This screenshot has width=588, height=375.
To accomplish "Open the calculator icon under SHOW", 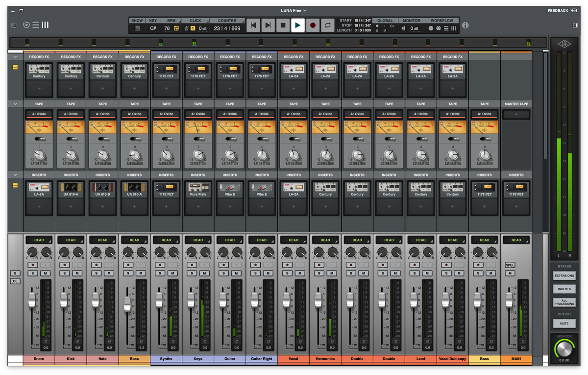I will click(137, 28).
